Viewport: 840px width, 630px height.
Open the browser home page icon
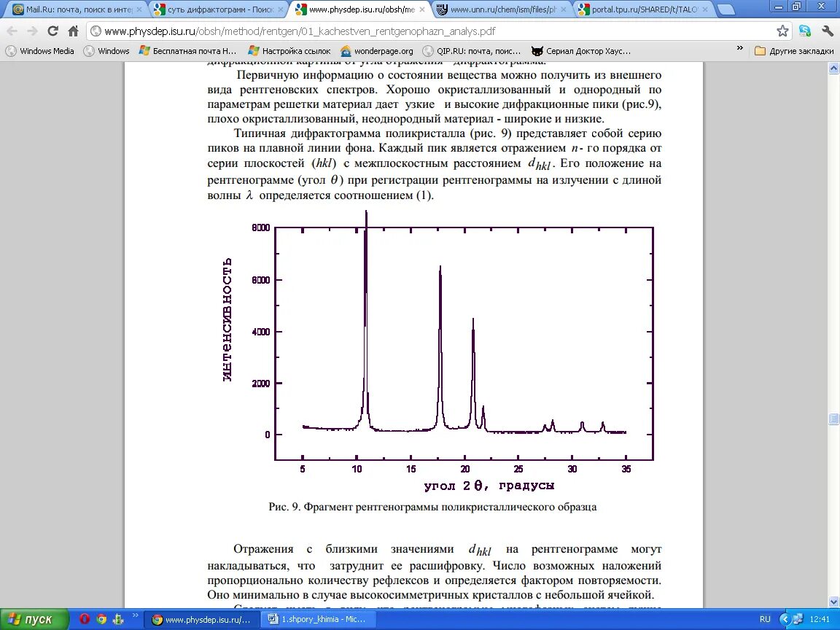pyautogui.click(x=74, y=31)
